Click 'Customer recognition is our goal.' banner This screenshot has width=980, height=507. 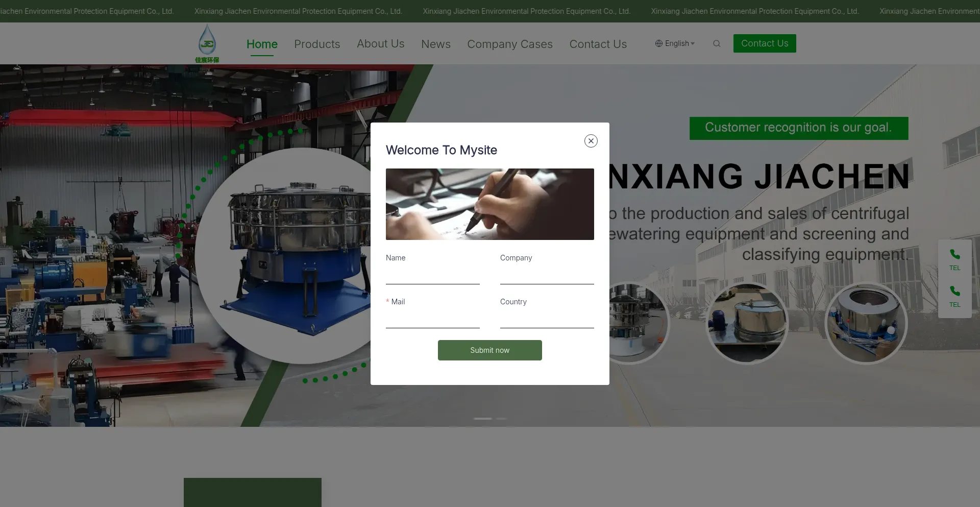pyautogui.click(x=799, y=128)
